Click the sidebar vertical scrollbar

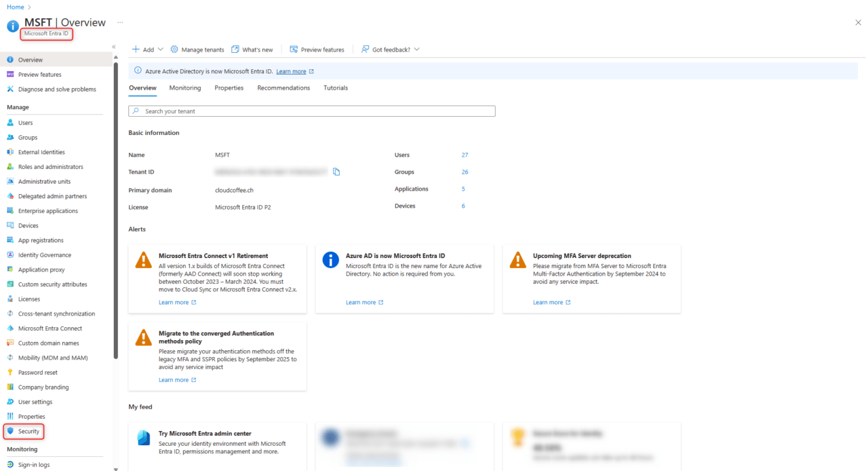[x=115, y=210]
